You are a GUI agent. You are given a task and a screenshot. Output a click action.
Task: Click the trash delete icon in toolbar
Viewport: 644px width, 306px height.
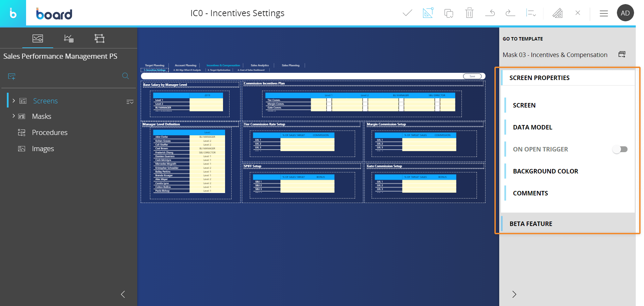coord(469,13)
